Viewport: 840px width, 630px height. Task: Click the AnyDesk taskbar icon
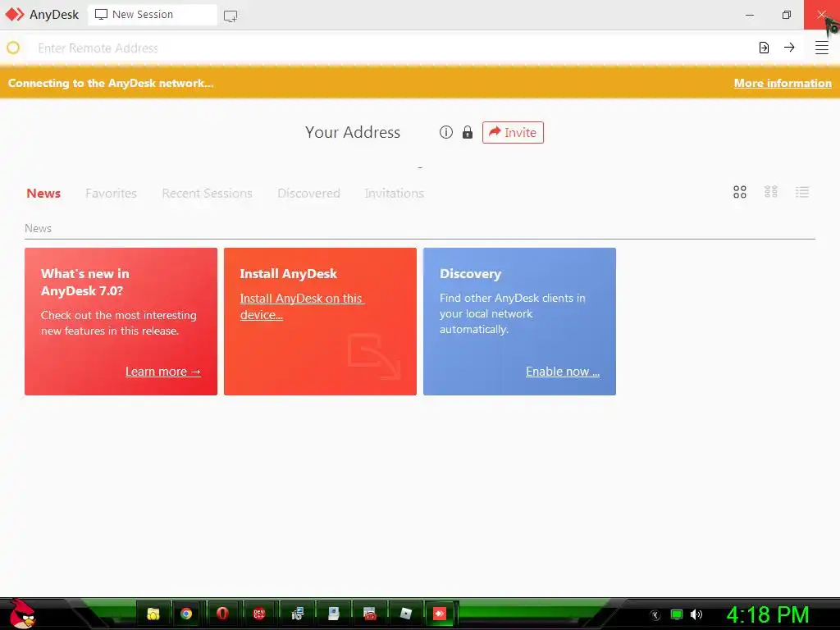(440, 614)
